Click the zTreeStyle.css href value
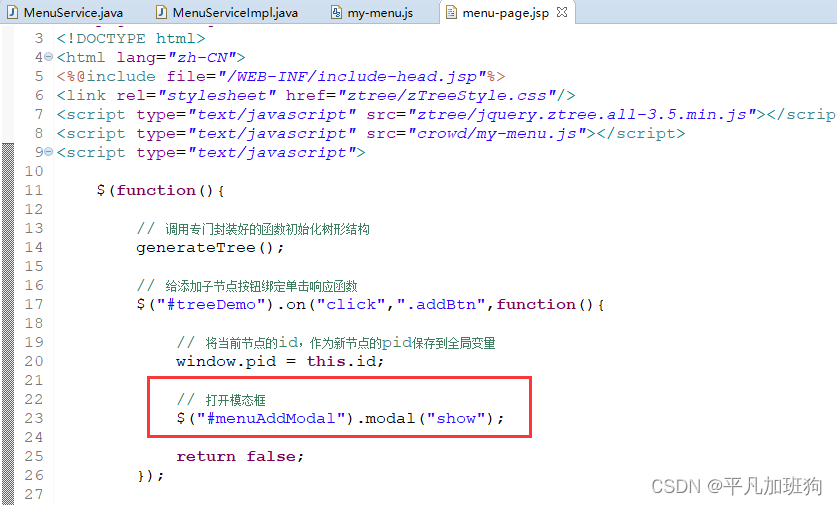 (447, 96)
